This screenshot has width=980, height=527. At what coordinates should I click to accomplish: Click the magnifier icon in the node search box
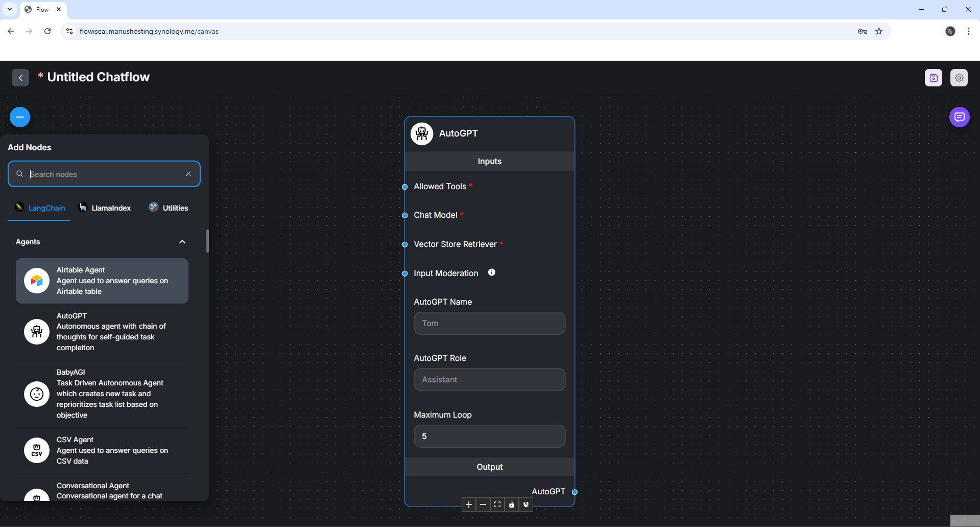(x=20, y=174)
